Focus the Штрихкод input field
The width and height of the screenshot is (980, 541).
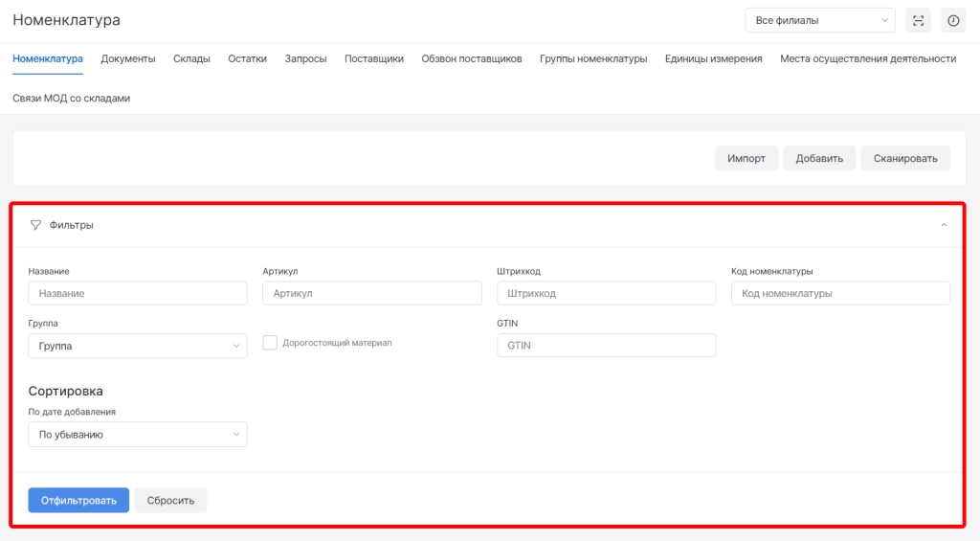(606, 293)
